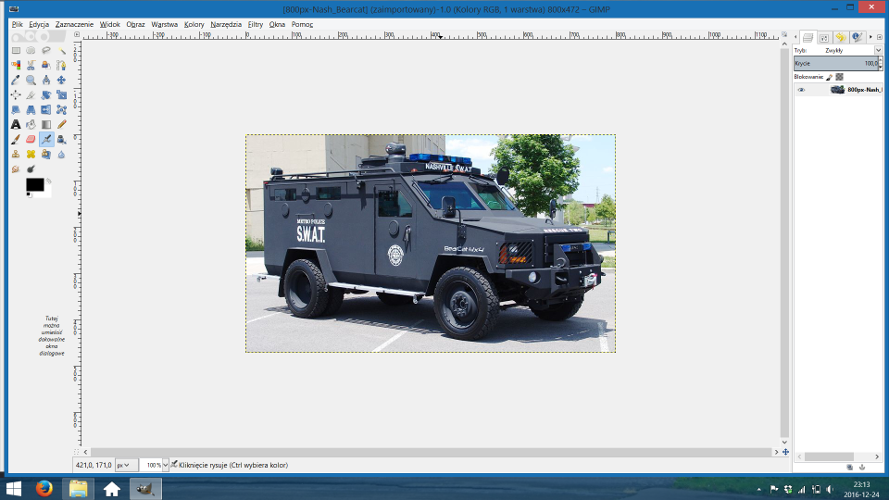This screenshot has height=500, width=889.
Task: Select the Scissors Select tool
Action: click(x=31, y=65)
